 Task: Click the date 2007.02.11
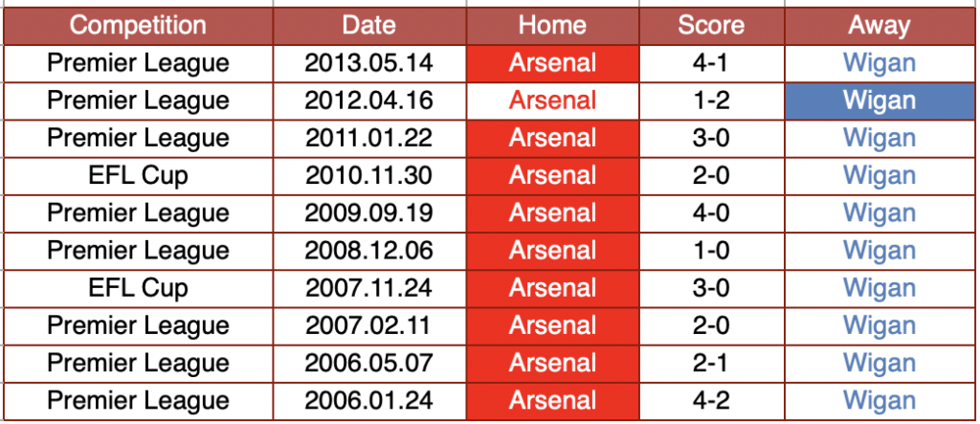point(369,325)
